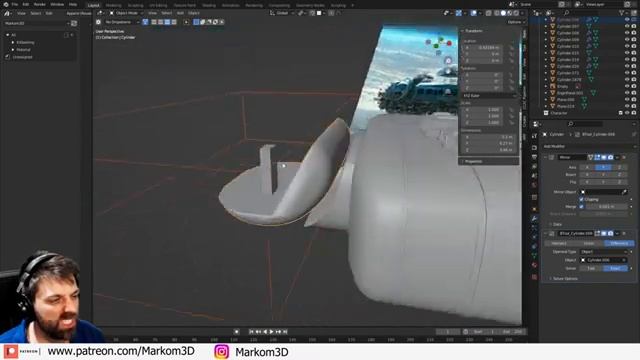This screenshot has height=360, width=640.
Task: Select Unassigned in the asset catalog list
Action: (22, 57)
